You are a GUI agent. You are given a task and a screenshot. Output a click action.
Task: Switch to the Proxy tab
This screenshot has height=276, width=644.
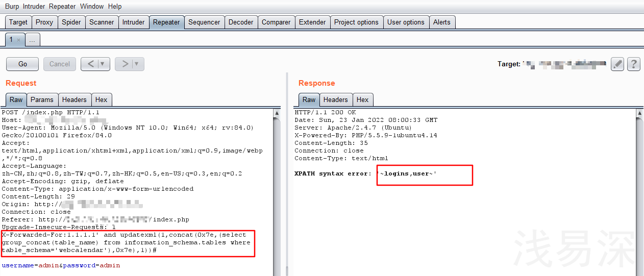click(x=44, y=22)
